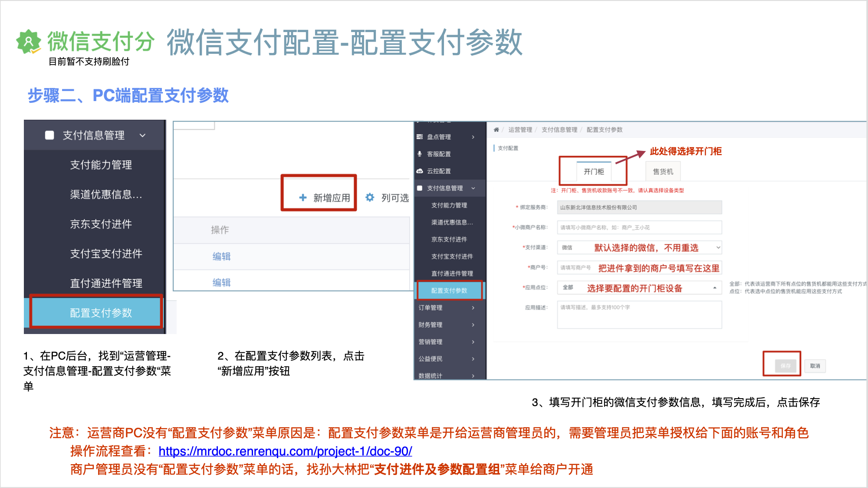Click the 新增应用 button
868x488 pixels.
coord(325,198)
